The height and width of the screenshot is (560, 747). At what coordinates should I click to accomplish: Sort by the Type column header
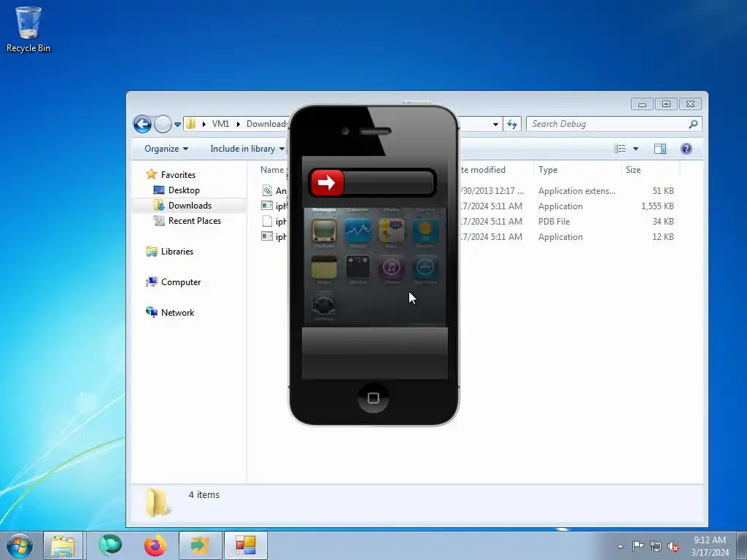pos(548,169)
